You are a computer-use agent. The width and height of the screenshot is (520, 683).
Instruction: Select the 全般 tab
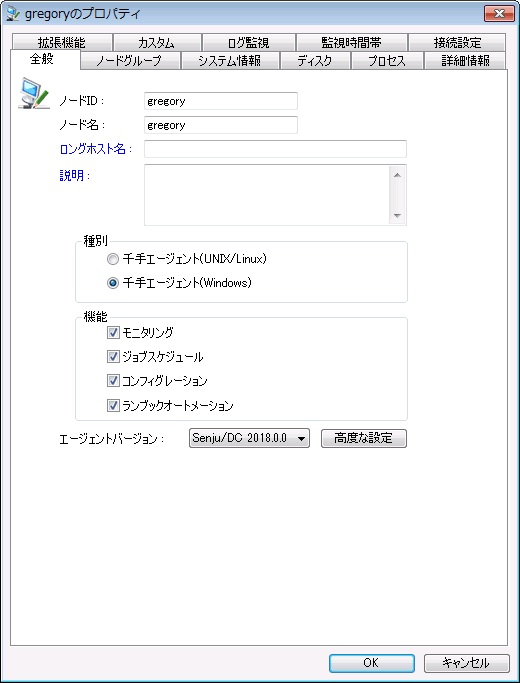point(45,59)
